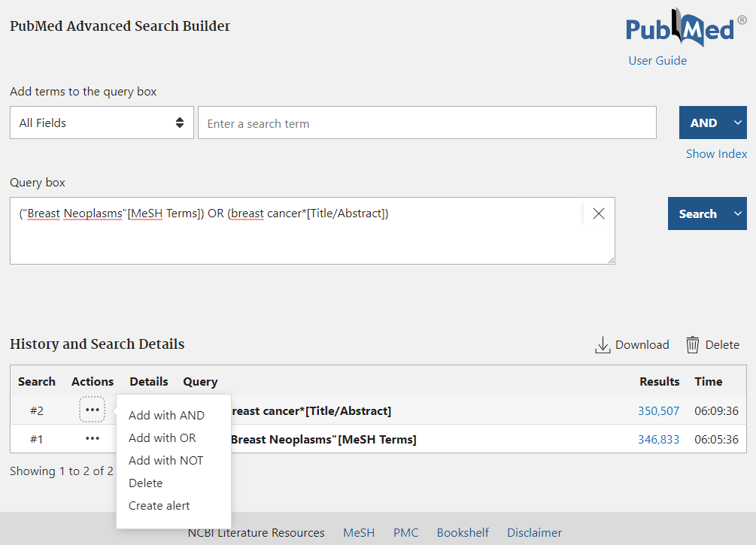
Task: Choose Add with NOT menu option
Action: click(x=165, y=461)
